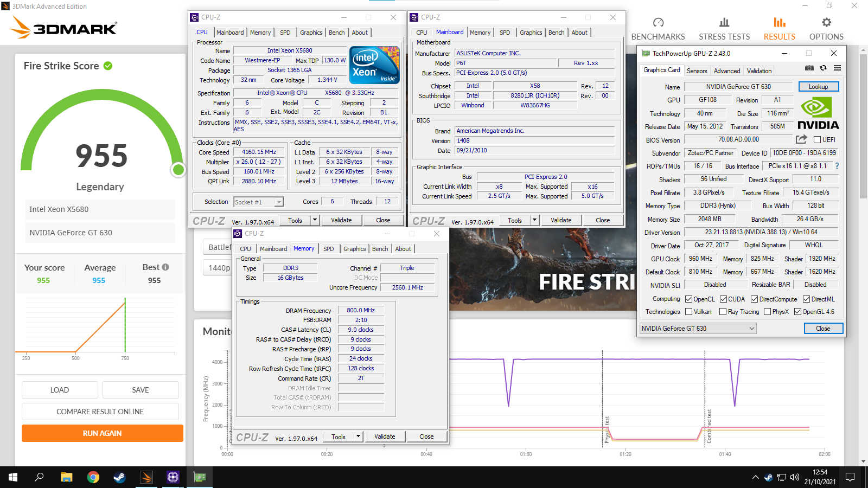Switch to the Validation tab in GPU-Z
The height and width of the screenshot is (488, 868).
tap(759, 71)
